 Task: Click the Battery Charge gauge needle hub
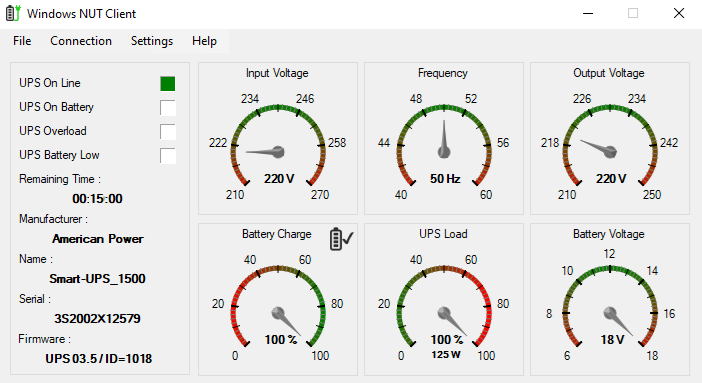[278, 313]
